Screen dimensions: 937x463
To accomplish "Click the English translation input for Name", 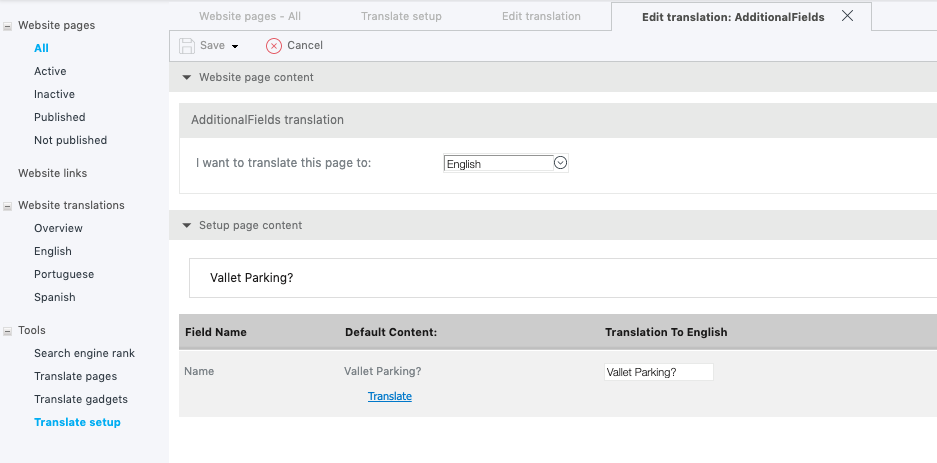I will 659,372.
